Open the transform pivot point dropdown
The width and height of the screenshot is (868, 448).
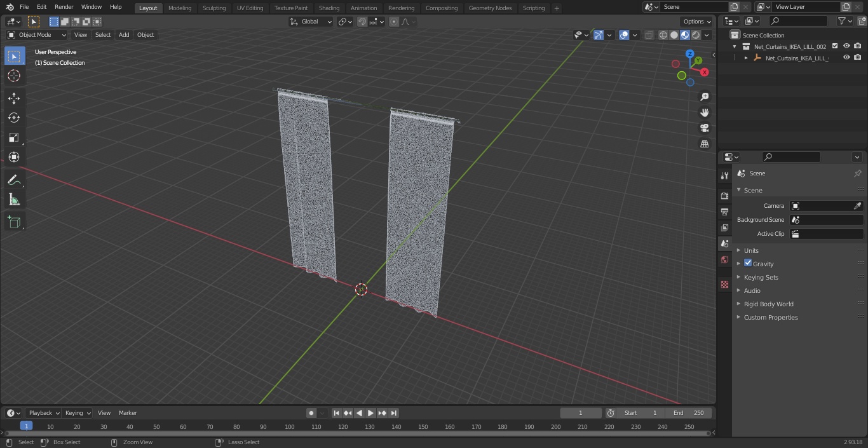click(345, 22)
